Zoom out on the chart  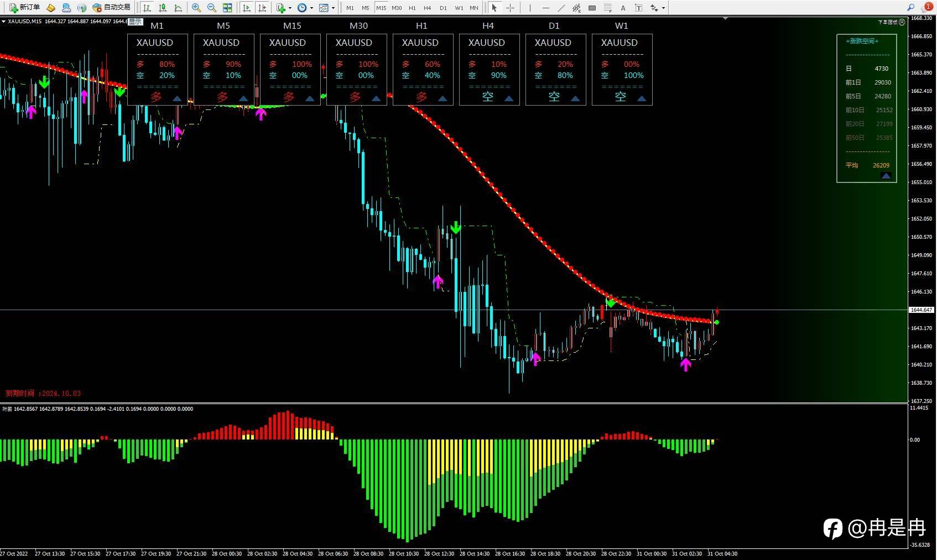[211, 8]
